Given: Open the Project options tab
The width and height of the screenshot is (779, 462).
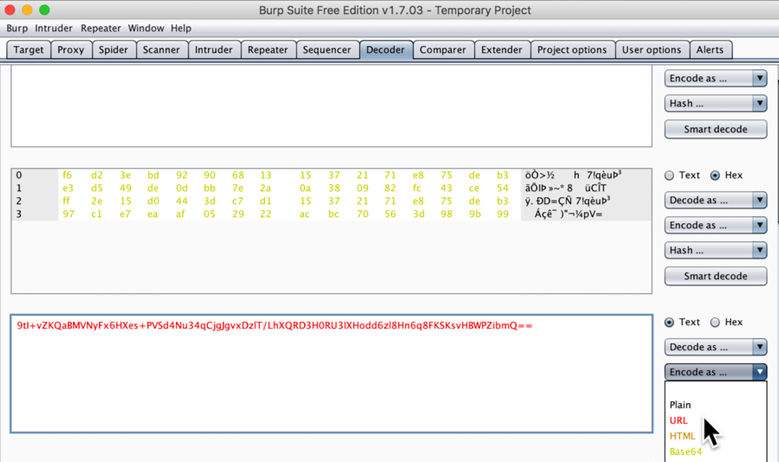Looking at the screenshot, I should (x=572, y=50).
